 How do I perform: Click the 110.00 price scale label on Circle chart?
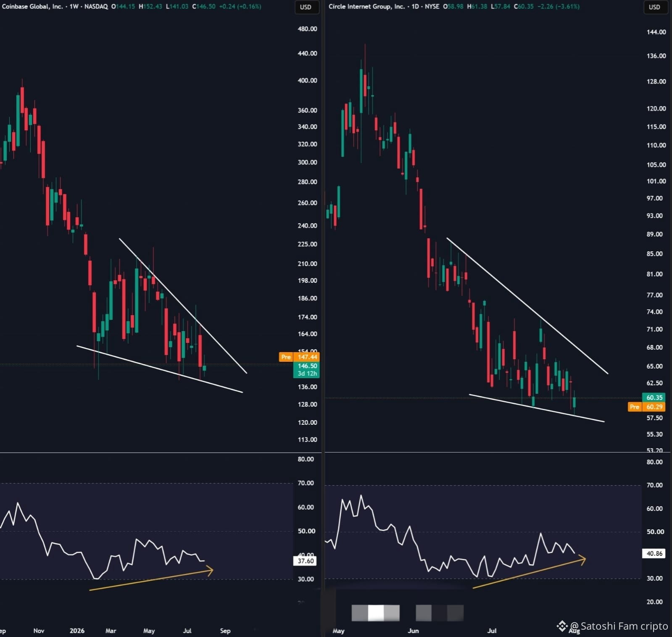click(656, 145)
